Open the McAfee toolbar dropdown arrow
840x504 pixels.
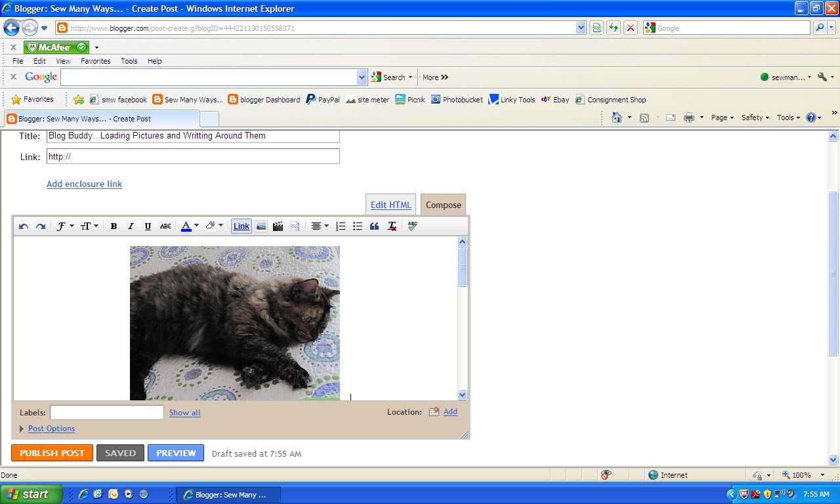pos(96,47)
